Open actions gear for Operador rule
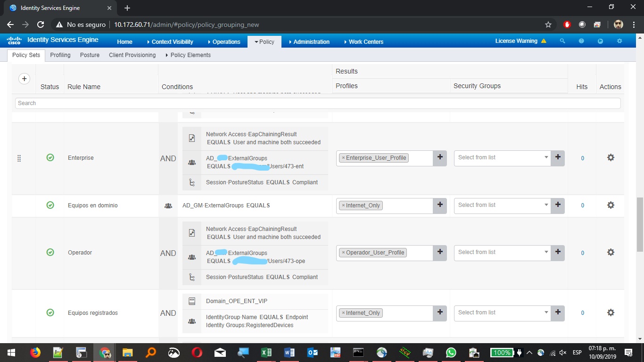Viewport: 644px width, 362px height. (x=611, y=252)
